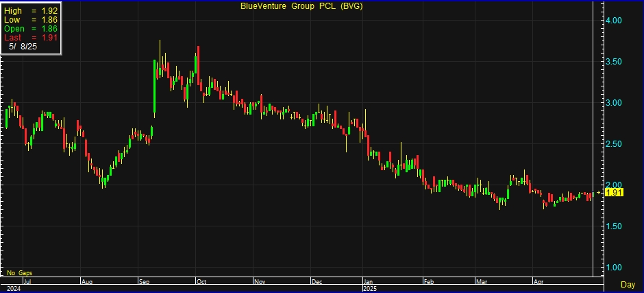Click the chart title BlueVenture Group PCL (BVG)

(x=301, y=6)
